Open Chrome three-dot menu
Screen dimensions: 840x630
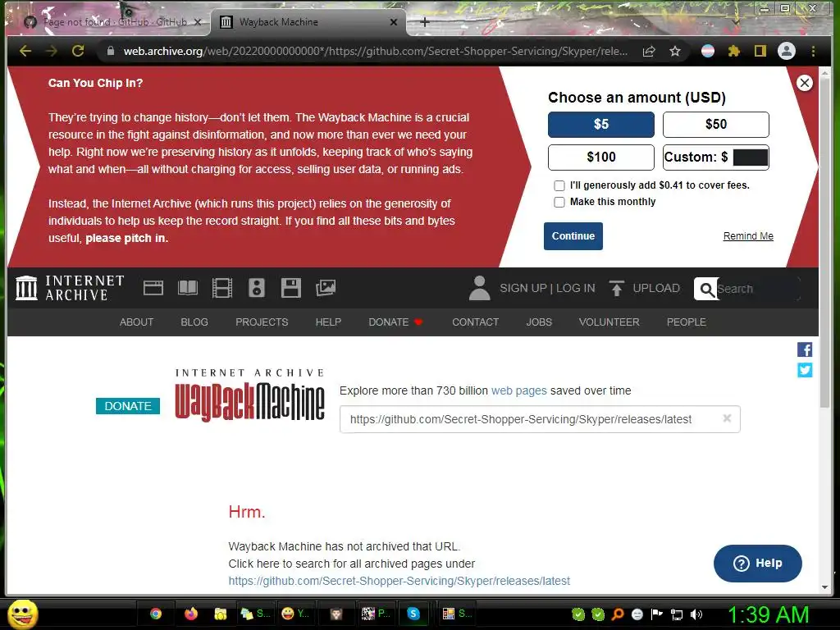coord(813,51)
